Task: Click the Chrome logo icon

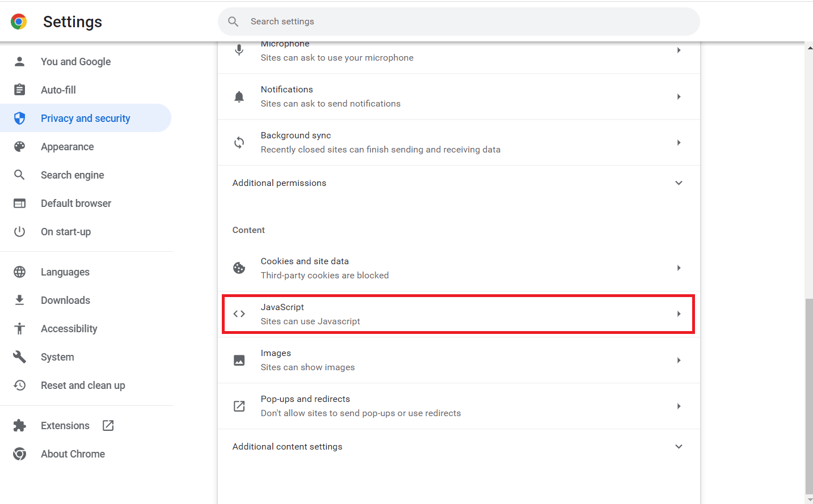Action: (x=19, y=22)
